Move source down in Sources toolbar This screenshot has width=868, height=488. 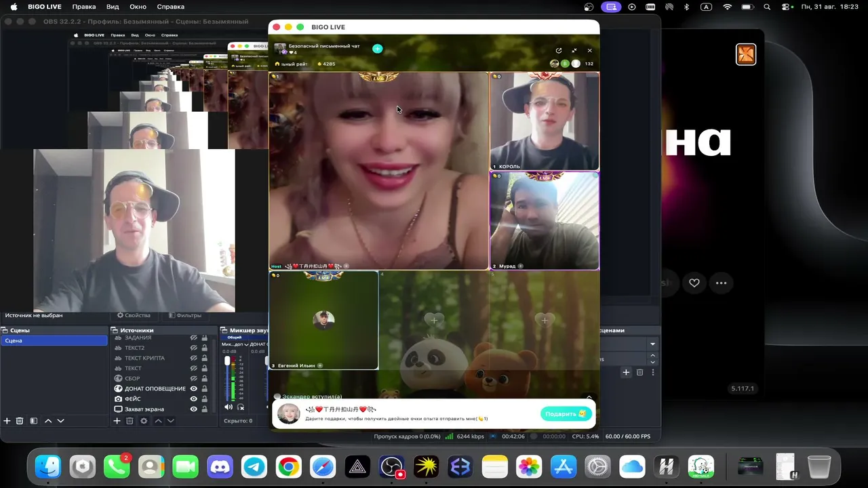(170, 421)
